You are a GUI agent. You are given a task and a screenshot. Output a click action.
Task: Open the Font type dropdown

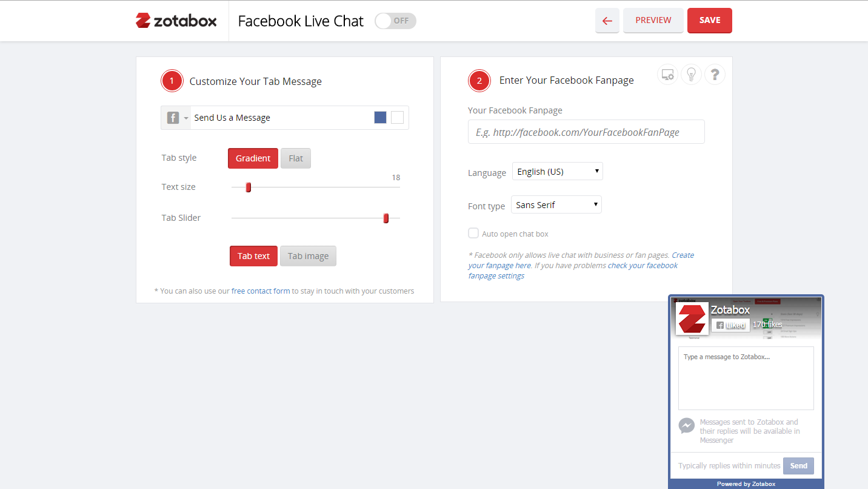(x=556, y=205)
